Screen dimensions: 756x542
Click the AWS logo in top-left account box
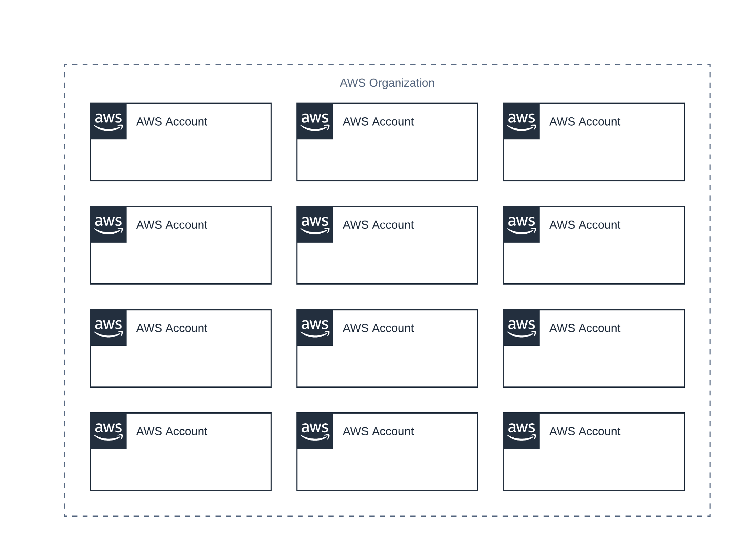point(108,121)
